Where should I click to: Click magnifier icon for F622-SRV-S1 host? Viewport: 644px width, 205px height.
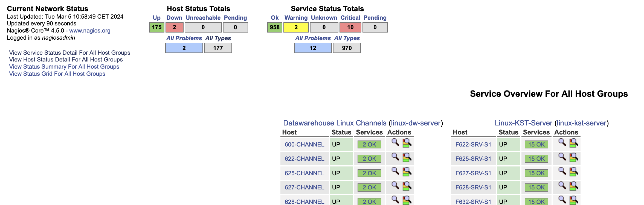click(x=562, y=142)
